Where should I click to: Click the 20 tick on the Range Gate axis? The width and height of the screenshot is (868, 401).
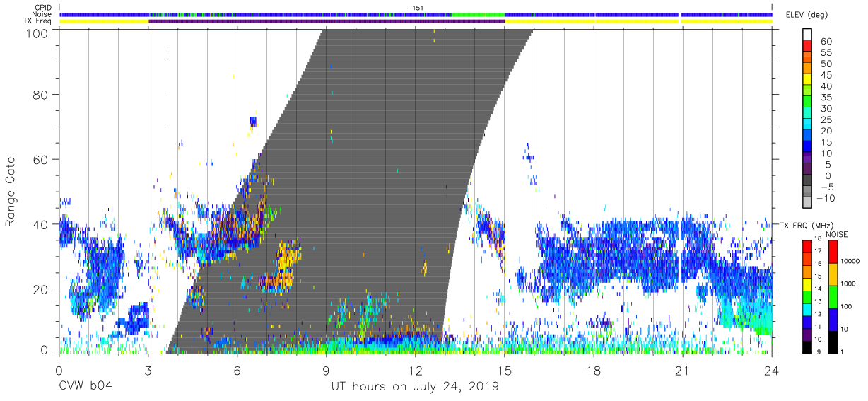(41, 289)
